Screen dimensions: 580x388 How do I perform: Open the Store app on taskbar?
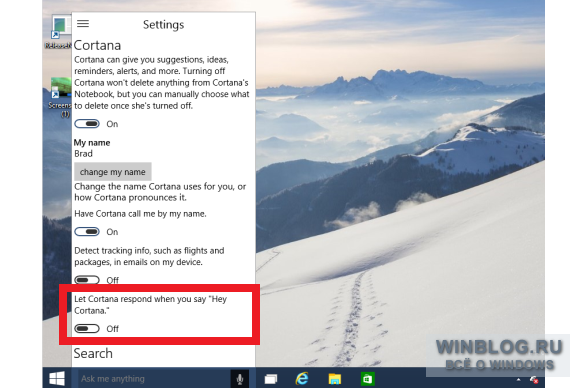point(368,379)
